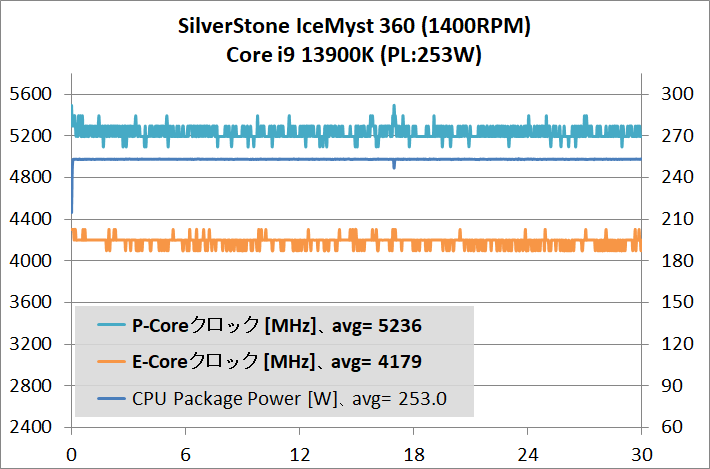Click horizontal axis label 0
Image resolution: width=710 pixels, height=469 pixels.
click(x=72, y=455)
